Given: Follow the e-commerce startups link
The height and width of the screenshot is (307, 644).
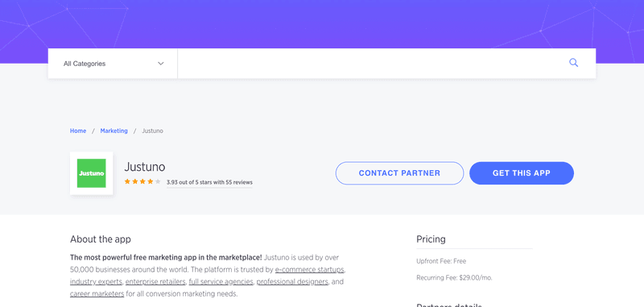Looking at the screenshot, I should pyautogui.click(x=310, y=270).
